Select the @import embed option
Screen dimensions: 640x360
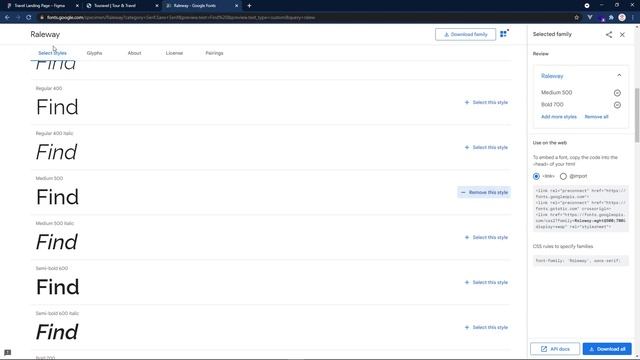[x=563, y=176]
